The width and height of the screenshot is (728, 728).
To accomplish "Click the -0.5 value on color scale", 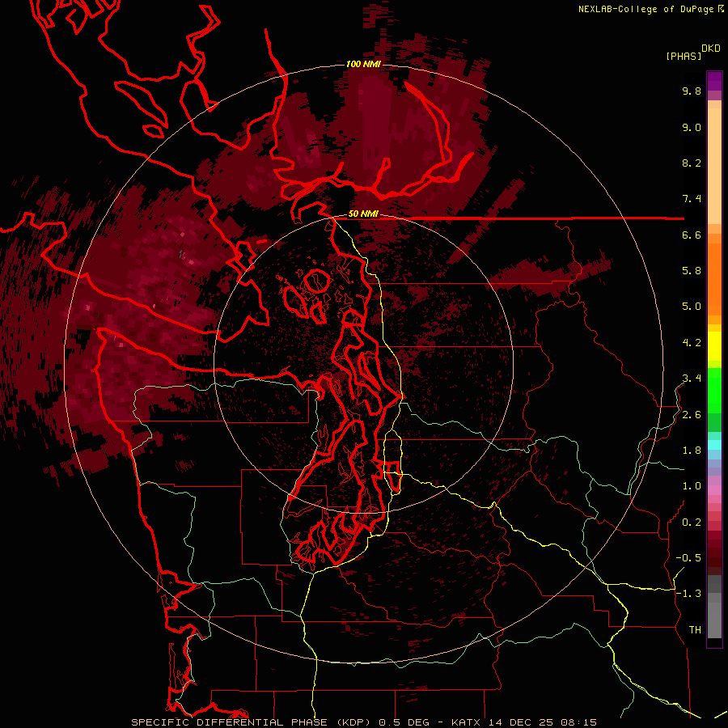I will click(688, 558).
